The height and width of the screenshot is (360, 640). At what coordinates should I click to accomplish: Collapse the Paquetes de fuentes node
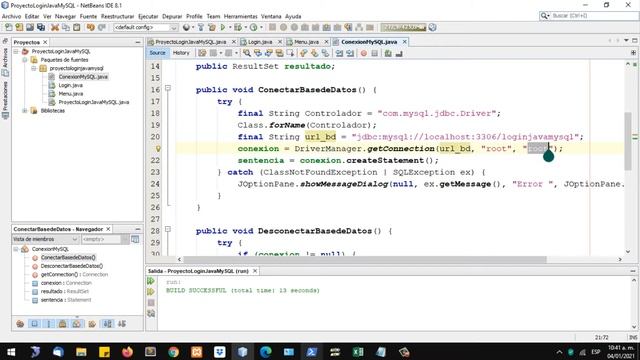tap(25, 60)
